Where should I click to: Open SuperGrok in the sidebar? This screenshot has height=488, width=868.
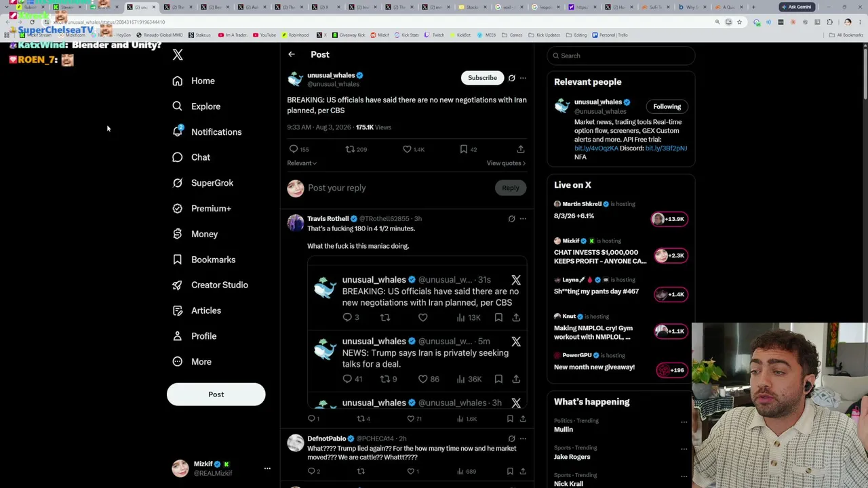203,183
